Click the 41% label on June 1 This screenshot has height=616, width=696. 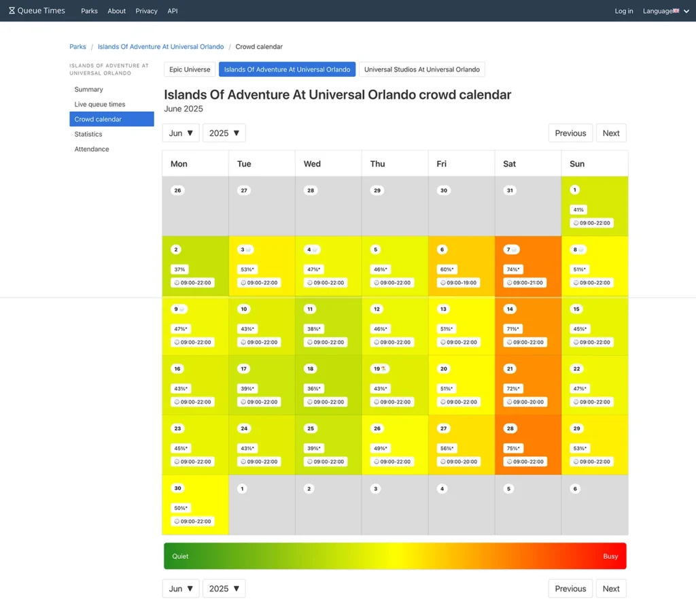click(578, 209)
